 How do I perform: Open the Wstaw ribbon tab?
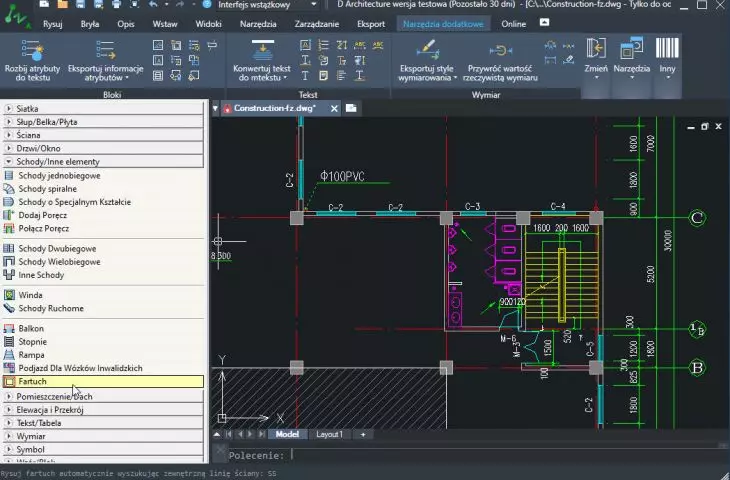[165, 24]
